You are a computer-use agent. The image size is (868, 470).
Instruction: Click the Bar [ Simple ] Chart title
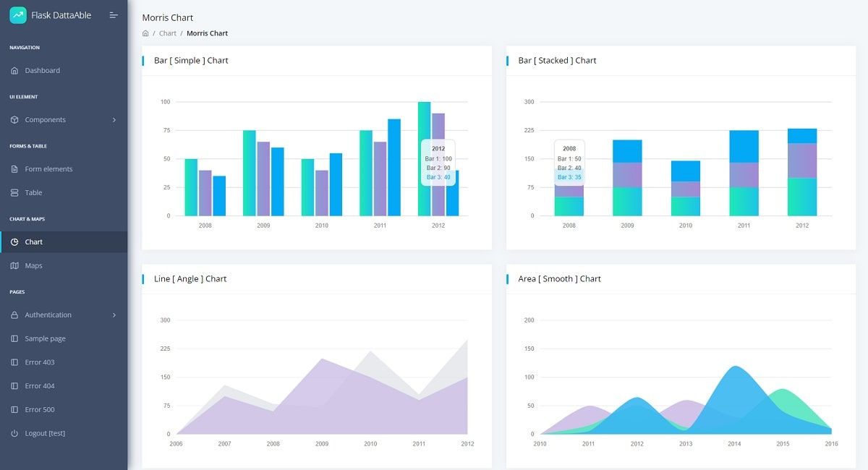[x=191, y=61]
